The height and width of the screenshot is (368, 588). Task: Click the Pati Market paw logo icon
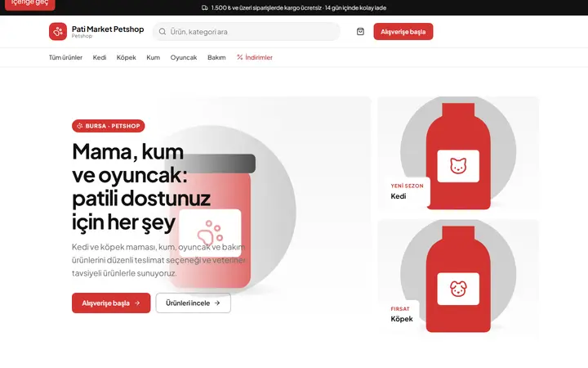58,32
